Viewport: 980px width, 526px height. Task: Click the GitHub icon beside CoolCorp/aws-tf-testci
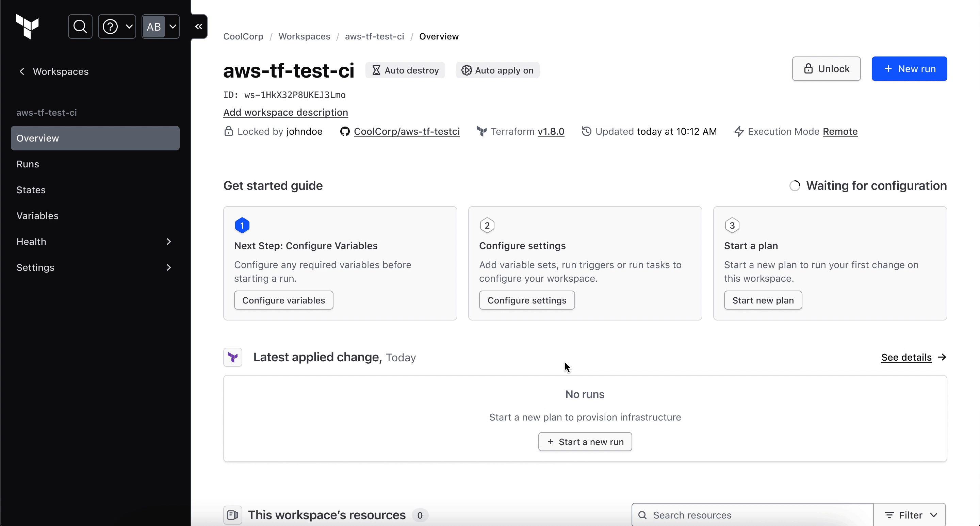345,132
